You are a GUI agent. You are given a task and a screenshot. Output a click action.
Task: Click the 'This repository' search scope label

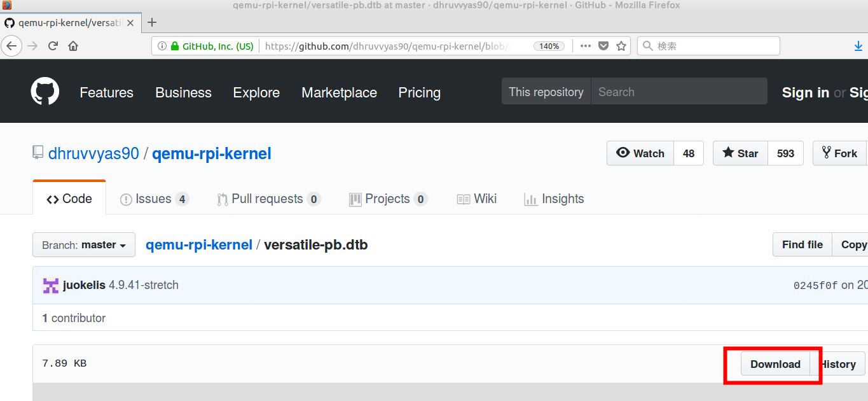coord(546,92)
